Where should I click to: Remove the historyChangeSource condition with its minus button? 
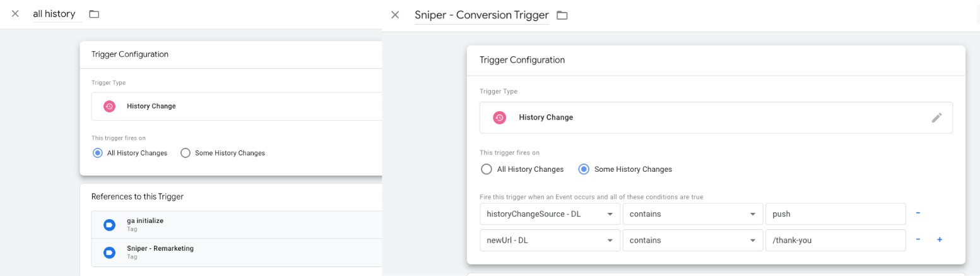coord(918,213)
